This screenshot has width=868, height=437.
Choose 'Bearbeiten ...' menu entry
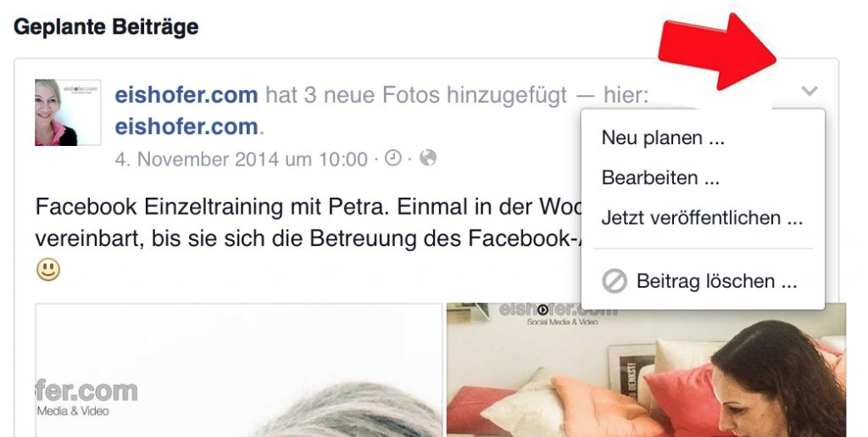(x=660, y=178)
